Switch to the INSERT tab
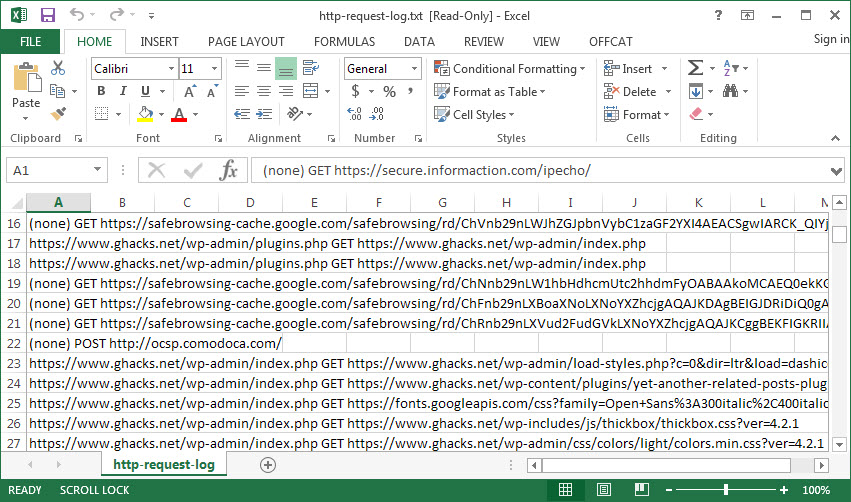 click(159, 42)
